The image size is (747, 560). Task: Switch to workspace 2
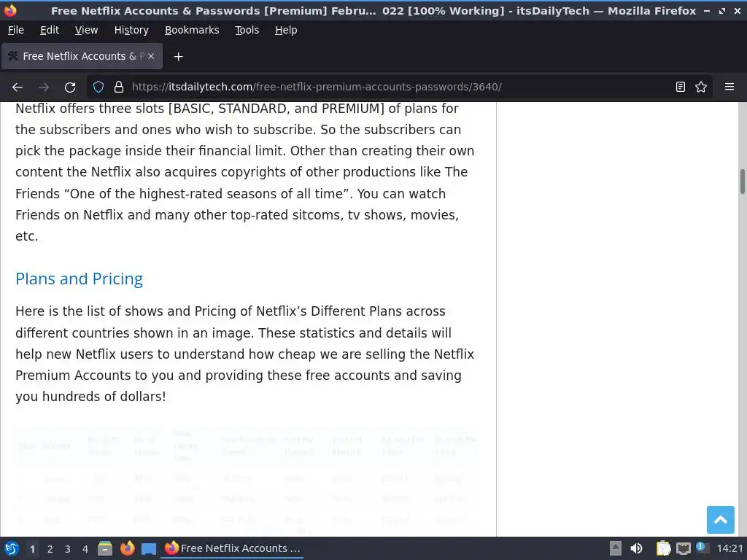[x=50, y=549]
